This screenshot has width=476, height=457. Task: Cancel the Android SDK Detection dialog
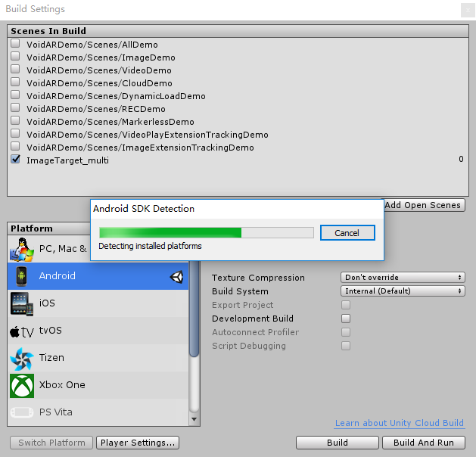[347, 233]
